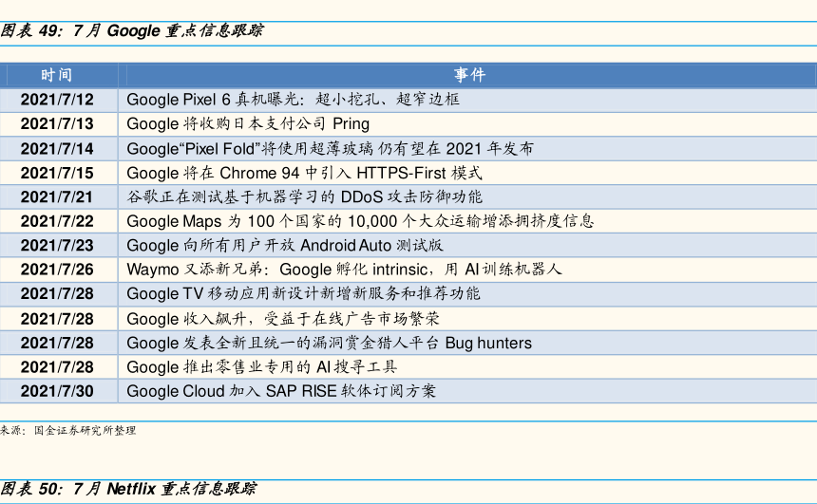The height and width of the screenshot is (504, 817).
Task: Click the 事件 column header
Action: (x=468, y=75)
